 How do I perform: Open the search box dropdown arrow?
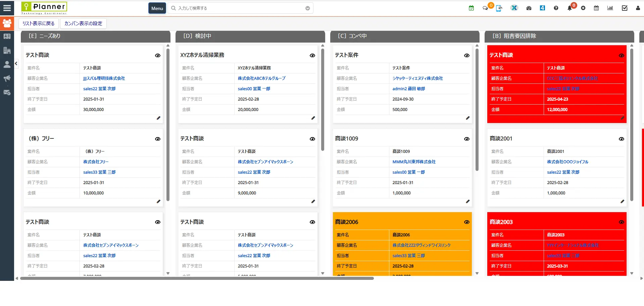[x=308, y=8]
